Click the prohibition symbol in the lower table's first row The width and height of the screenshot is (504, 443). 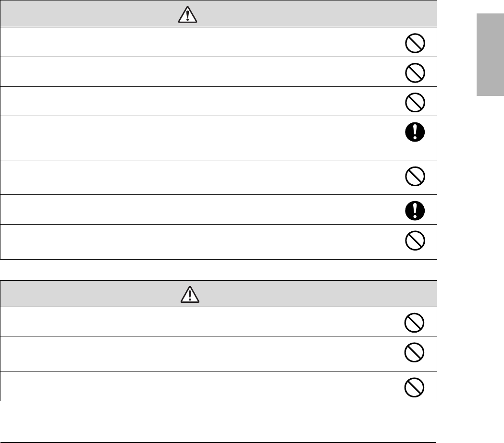[x=414, y=323]
